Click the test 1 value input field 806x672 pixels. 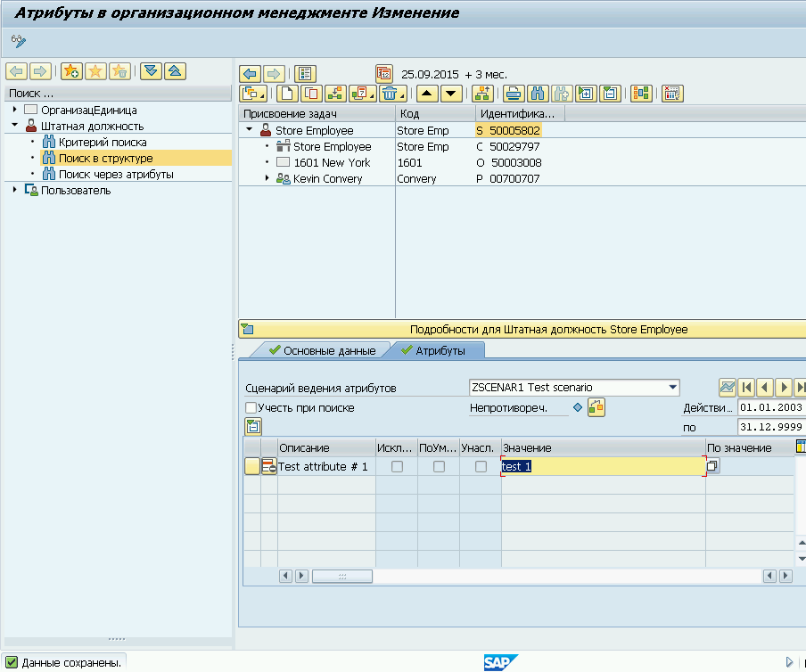click(x=604, y=466)
